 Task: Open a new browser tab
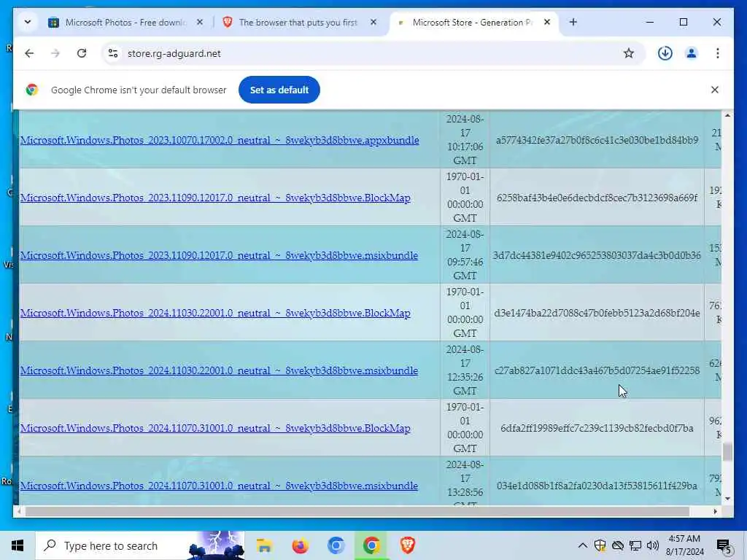click(x=573, y=22)
